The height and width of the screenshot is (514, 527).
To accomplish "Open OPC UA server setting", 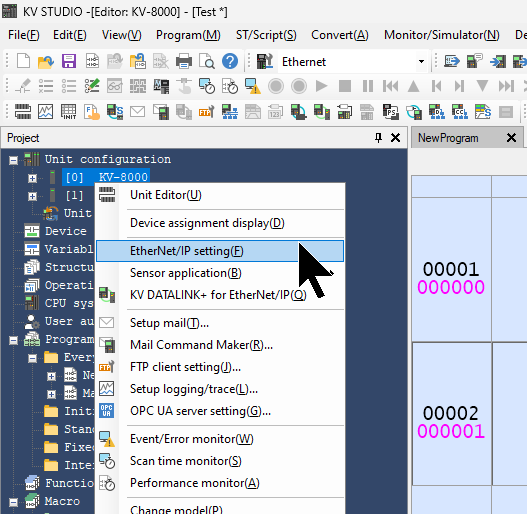I will pos(220,411).
